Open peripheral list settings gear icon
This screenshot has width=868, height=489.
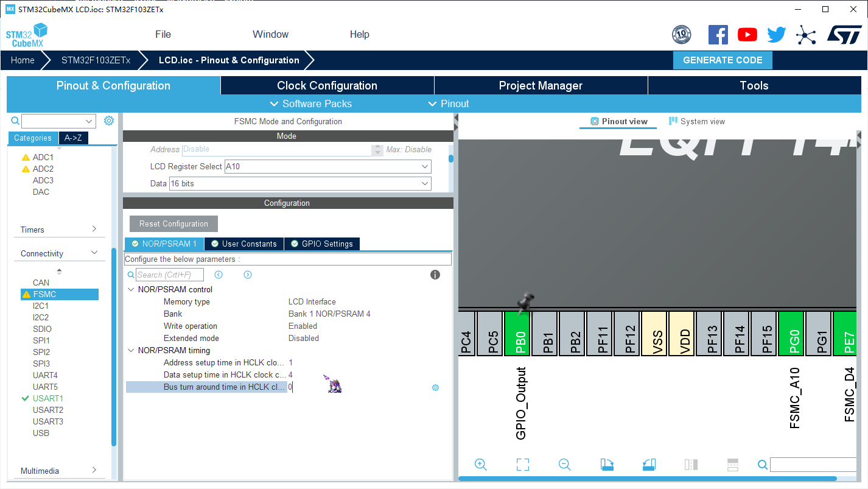click(109, 121)
